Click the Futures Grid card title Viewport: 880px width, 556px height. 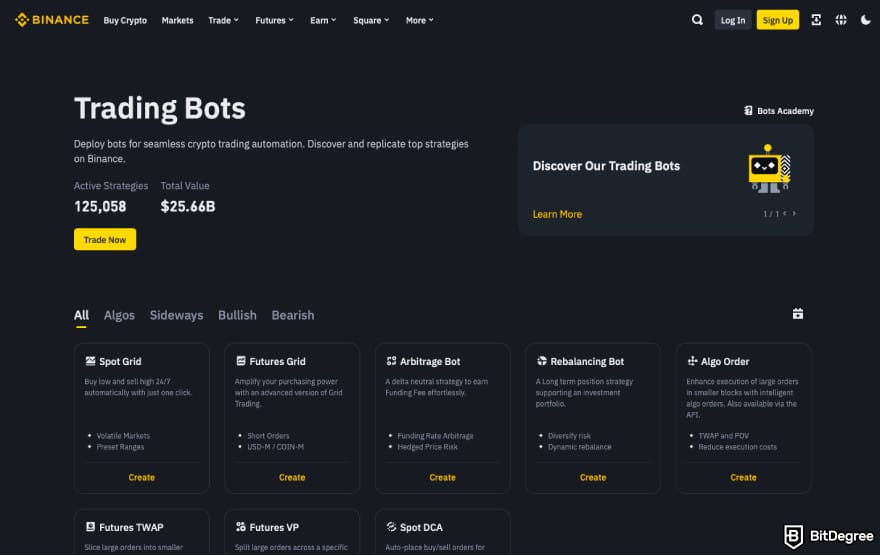click(x=277, y=361)
